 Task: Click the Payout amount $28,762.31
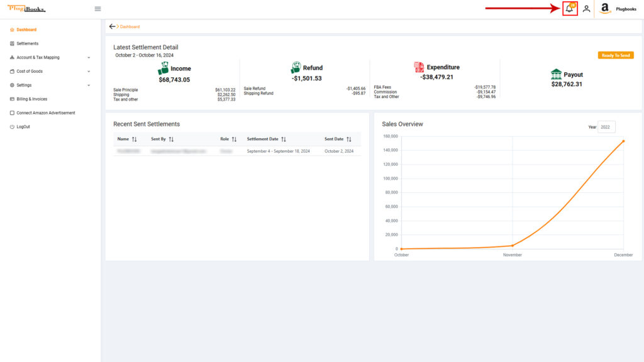[567, 84]
